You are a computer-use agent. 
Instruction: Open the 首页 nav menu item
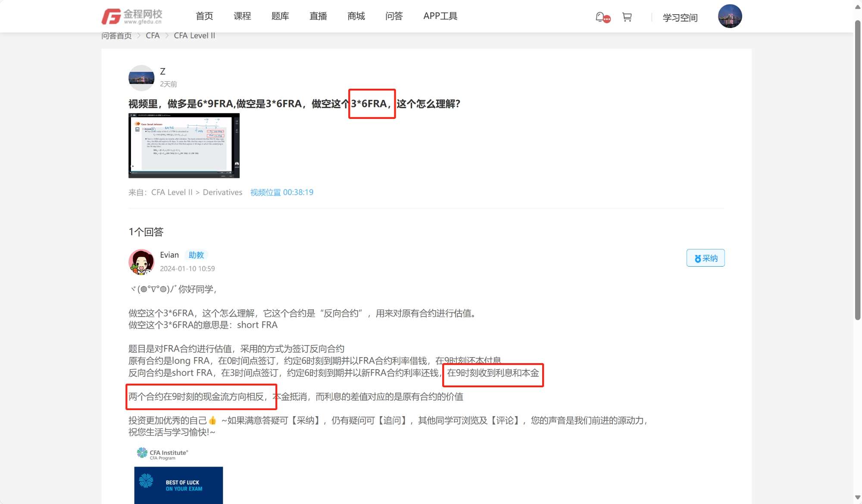[204, 16]
